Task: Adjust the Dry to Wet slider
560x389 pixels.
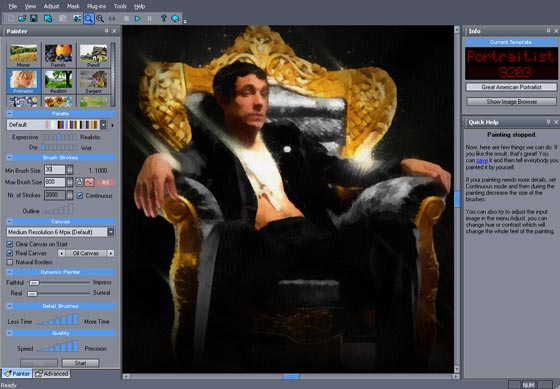Action: 59,148
